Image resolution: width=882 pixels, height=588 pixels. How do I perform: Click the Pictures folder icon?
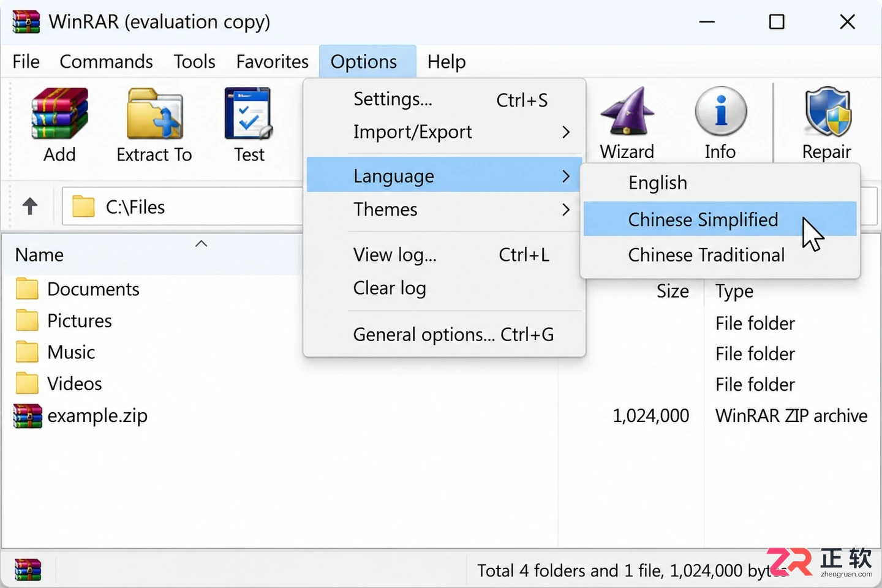[x=27, y=320]
